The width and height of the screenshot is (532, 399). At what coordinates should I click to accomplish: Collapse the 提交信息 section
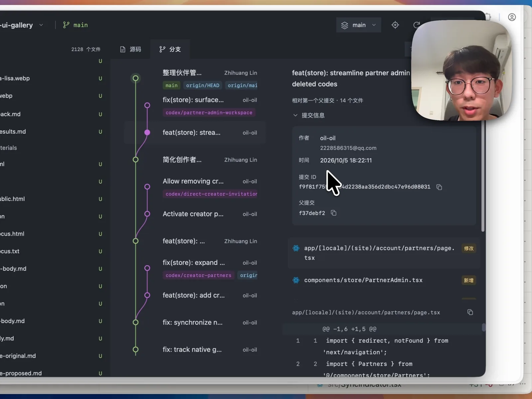click(x=309, y=115)
